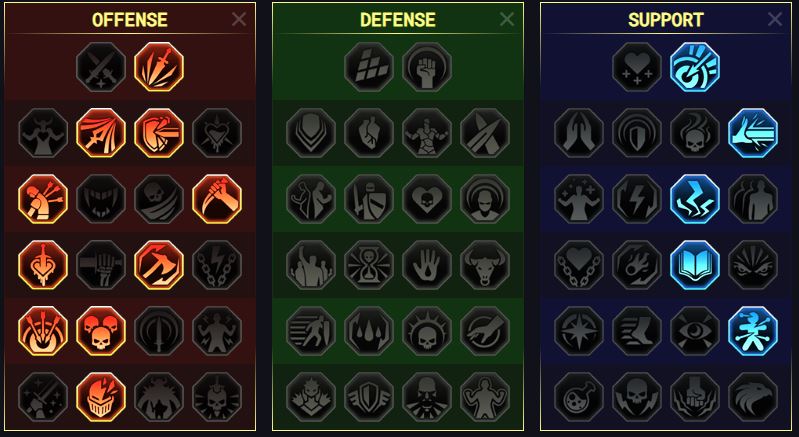Close the Offense mastery panel
The height and width of the screenshot is (437, 799).
(239, 19)
